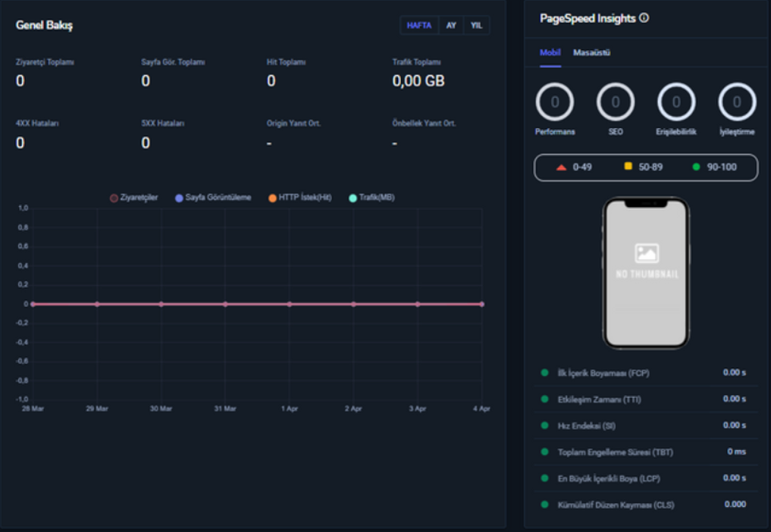Image resolution: width=771 pixels, height=532 pixels.
Task: Click the İlk İçerik Boyaması (FCP) label
Action: tap(603, 373)
